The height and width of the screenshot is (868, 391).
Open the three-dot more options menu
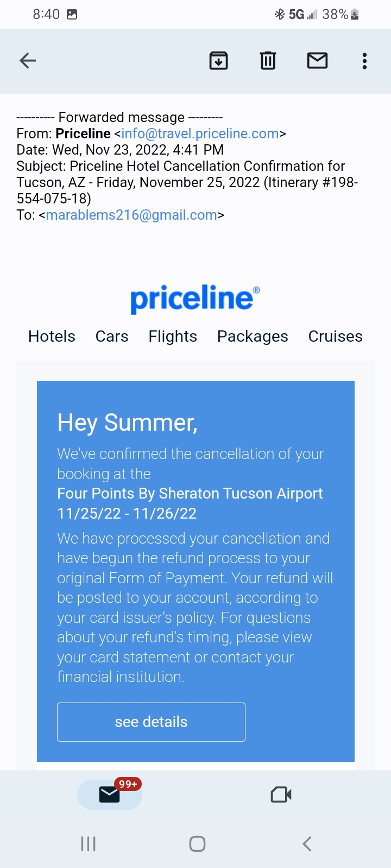point(364,61)
